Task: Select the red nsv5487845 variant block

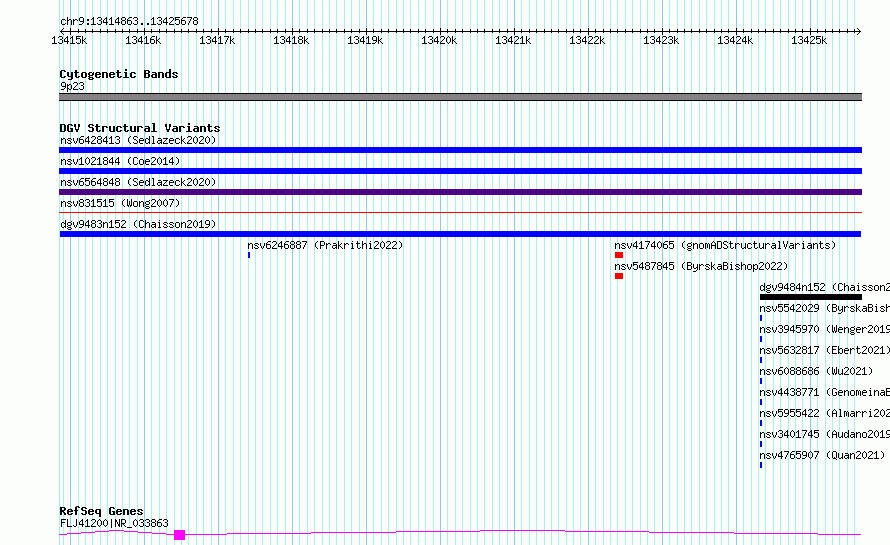Action: [x=619, y=276]
